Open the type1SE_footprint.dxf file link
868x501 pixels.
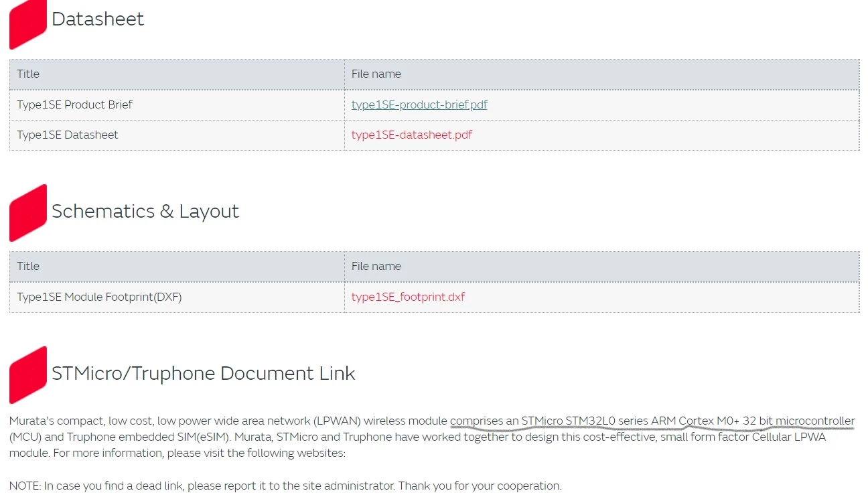tap(408, 297)
